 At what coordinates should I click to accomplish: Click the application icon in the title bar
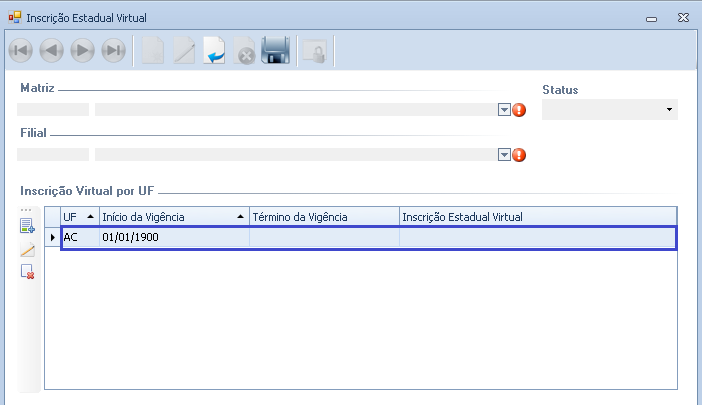coord(15,17)
